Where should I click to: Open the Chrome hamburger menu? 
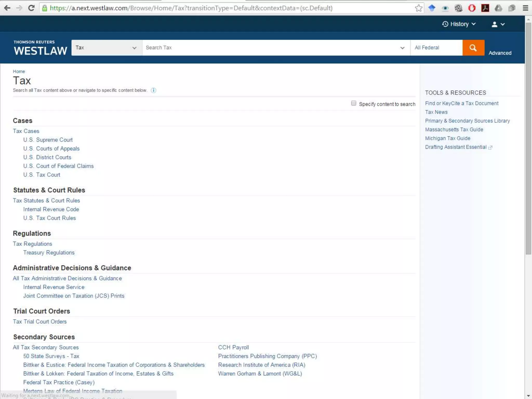pos(525,8)
